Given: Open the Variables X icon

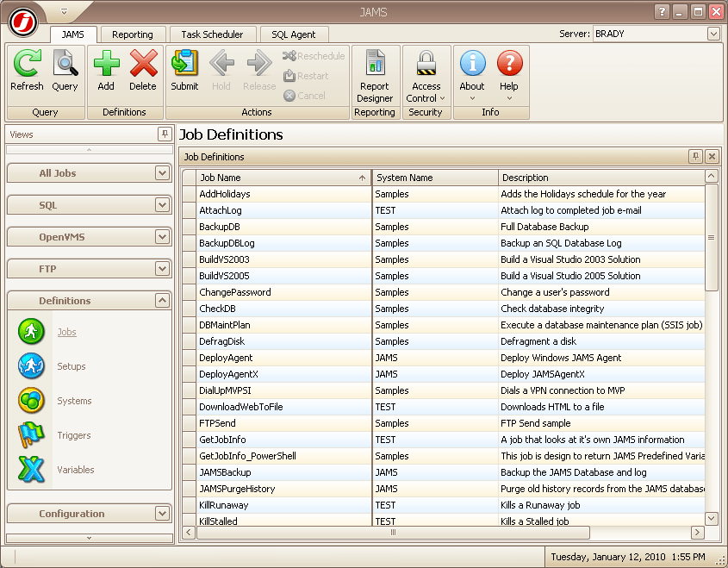Looking at the screenshot, I should coord(31,469).
